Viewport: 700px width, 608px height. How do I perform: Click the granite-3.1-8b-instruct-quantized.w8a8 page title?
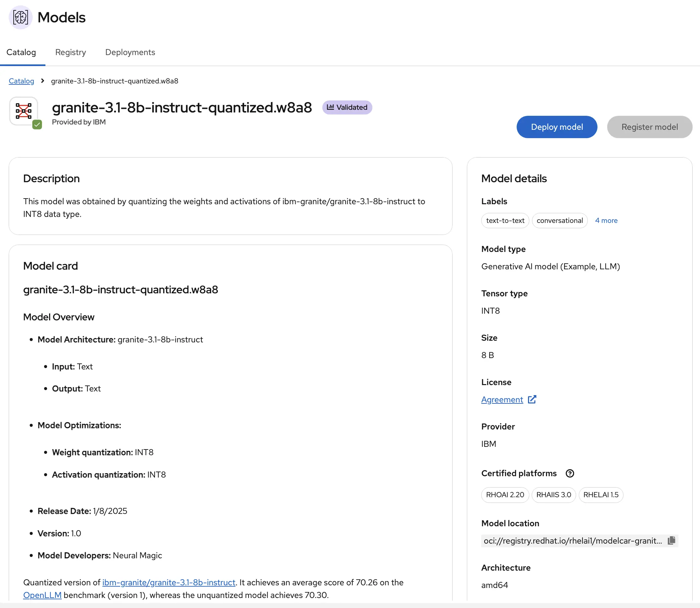point(182,107)
